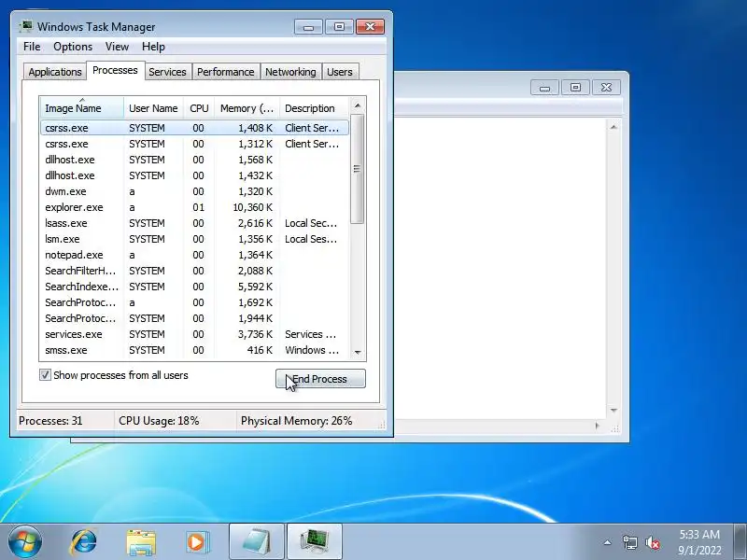Image resolution: width=747 pixels, height=560 pixels.
Task: Click Notepad horizontal scroll right arrow
Action: click(598, 426)
